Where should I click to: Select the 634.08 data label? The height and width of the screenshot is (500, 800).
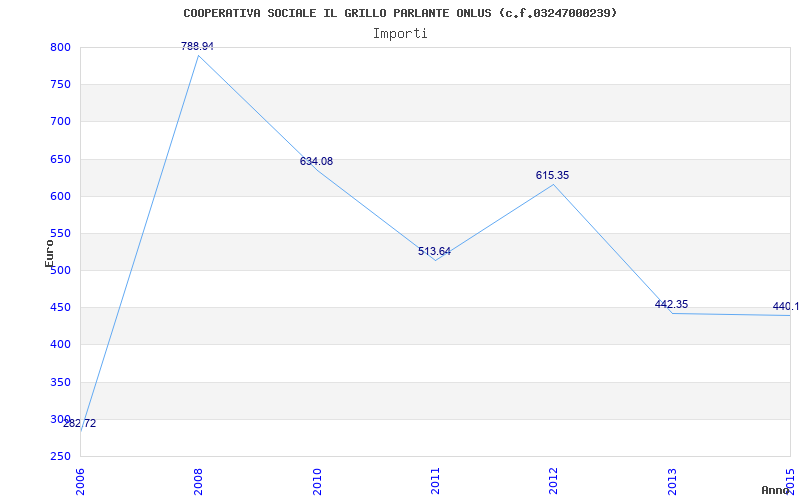pyautogui.click(x=316, y=161)
